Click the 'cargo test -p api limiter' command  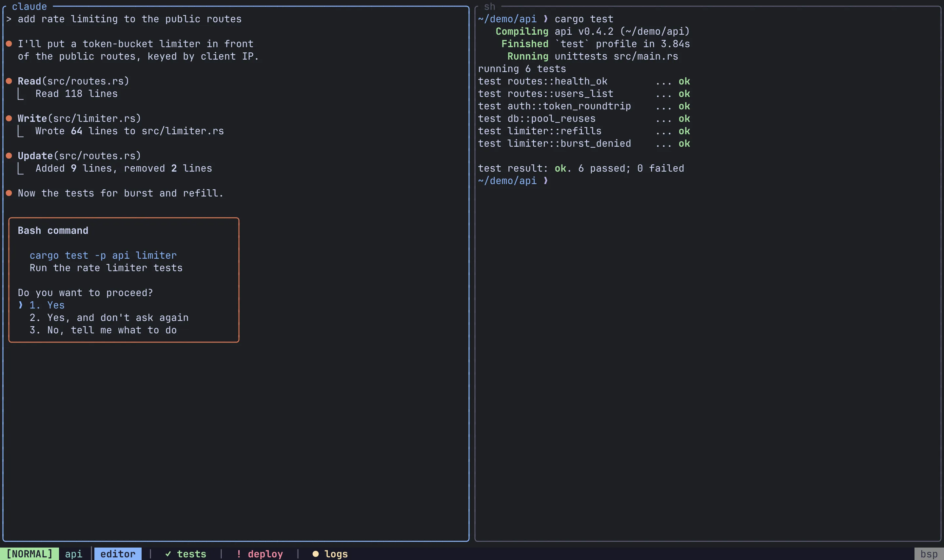(x=103, y=255)
